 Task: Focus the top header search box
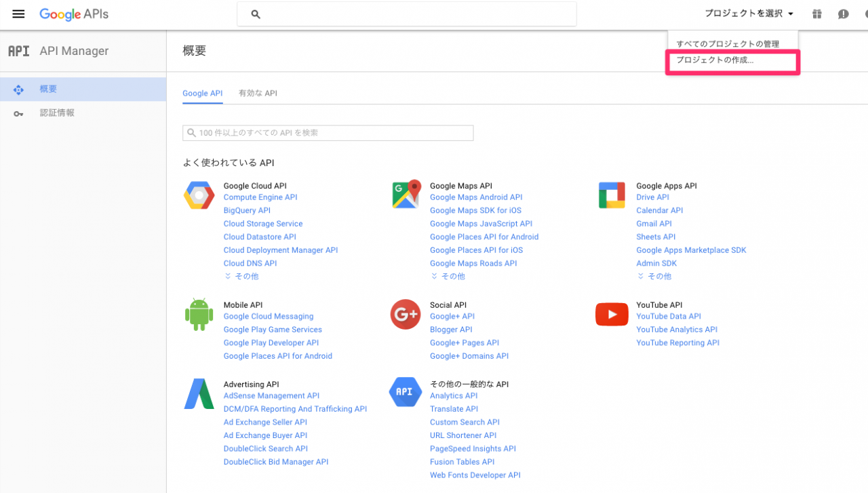coord(407,14)
